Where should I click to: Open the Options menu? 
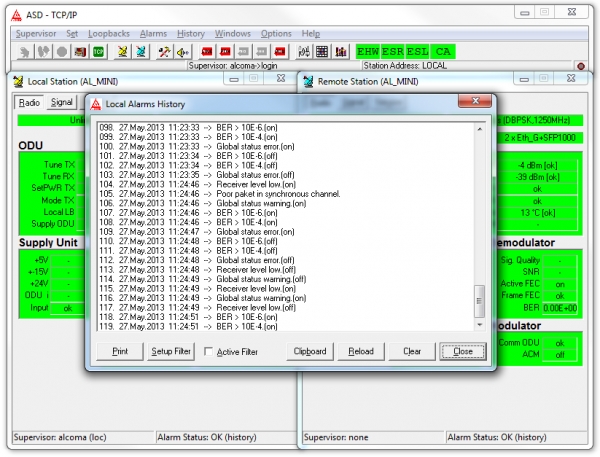point(276,33)
